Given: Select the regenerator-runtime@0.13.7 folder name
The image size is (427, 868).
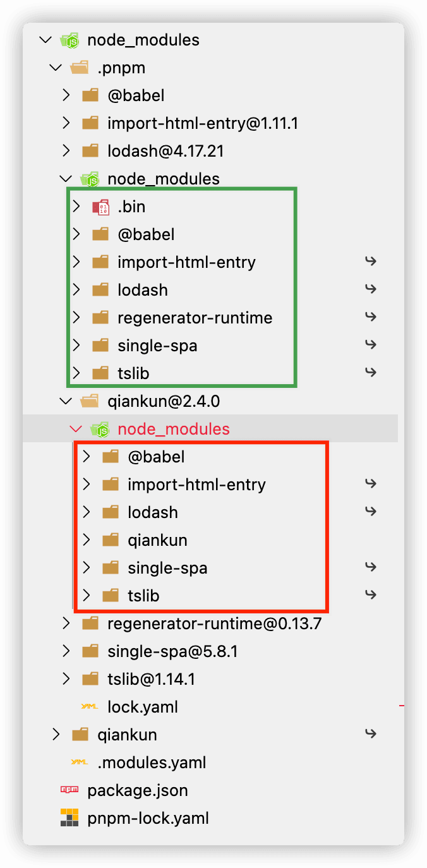Looking at the screenshot, I should [x=214, y=624].
